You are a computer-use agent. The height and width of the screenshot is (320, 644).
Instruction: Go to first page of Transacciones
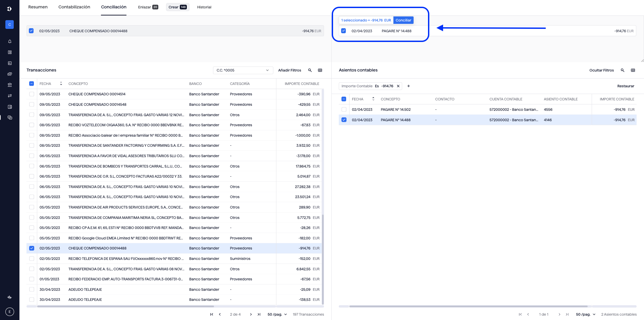click(x=212, y=314)
